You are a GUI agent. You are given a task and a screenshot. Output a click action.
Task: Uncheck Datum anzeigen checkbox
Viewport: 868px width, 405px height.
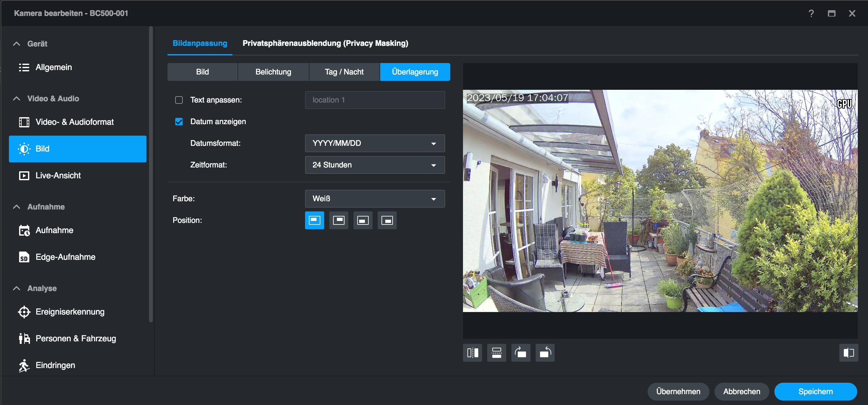coord(179,122)
